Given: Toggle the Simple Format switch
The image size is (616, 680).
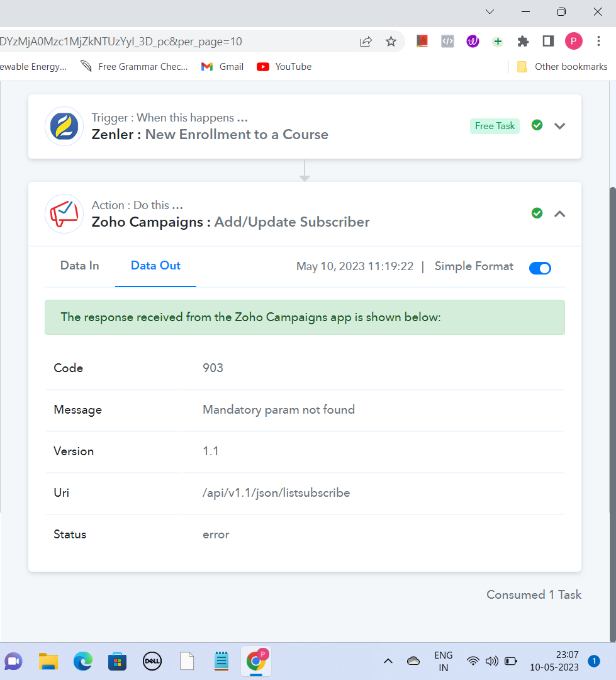Looking at the screenshot, I should (540, 268).
